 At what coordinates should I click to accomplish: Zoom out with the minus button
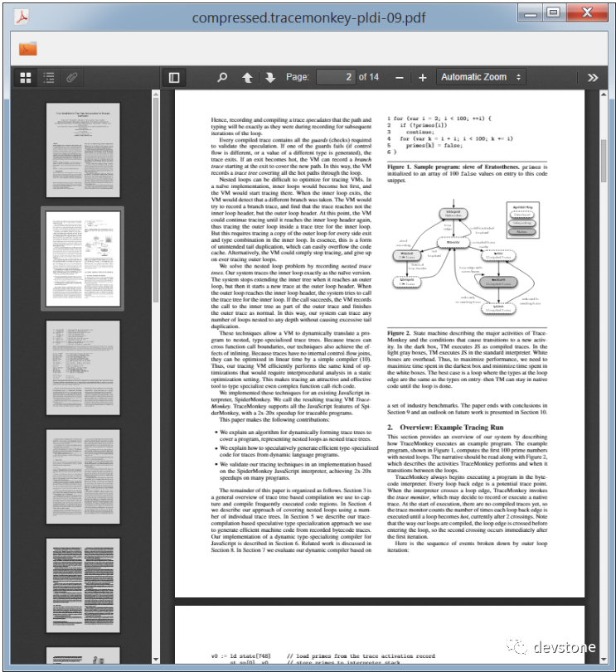coord(400,78)
